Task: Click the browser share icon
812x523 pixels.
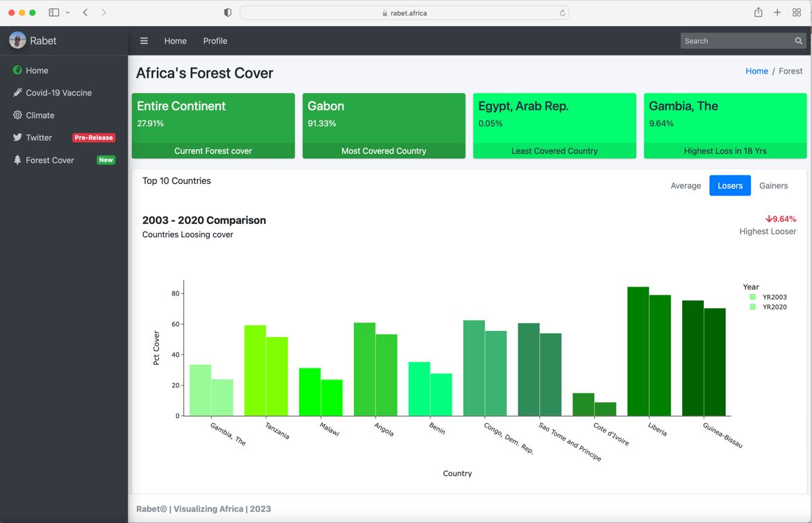Action: pos(758,12)
